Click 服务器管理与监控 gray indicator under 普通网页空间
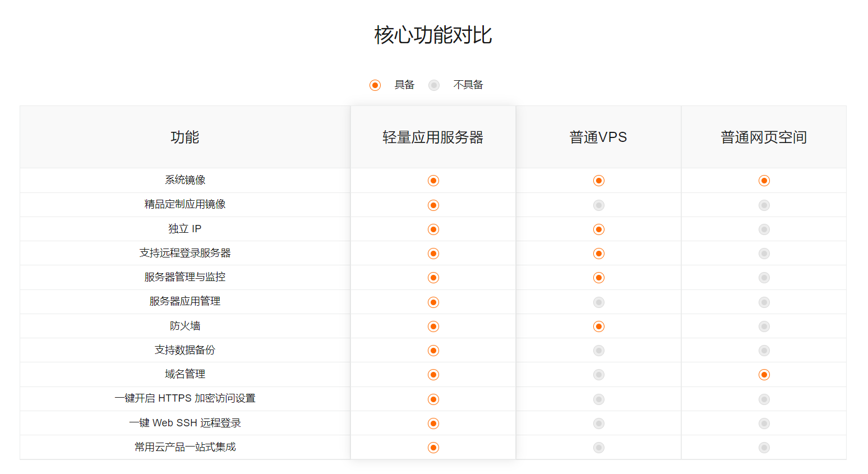This screenshot has width=868, height=474. tap(764, 278)
